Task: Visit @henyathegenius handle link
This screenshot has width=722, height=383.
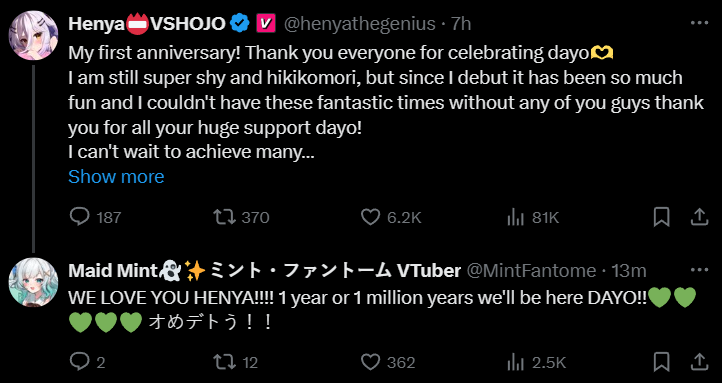Action: pyautogui.click(x=359, y=23)
